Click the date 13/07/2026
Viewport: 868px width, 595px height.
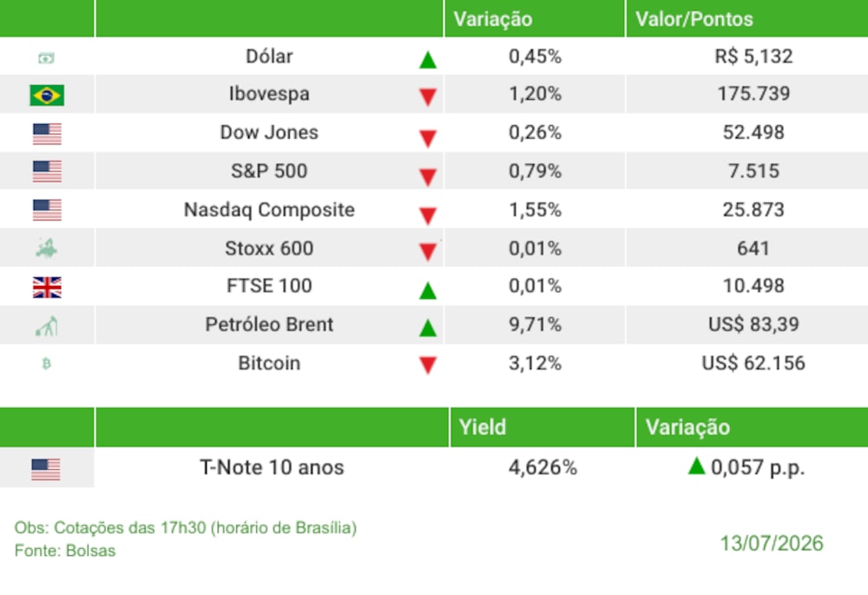click(772, 544)
